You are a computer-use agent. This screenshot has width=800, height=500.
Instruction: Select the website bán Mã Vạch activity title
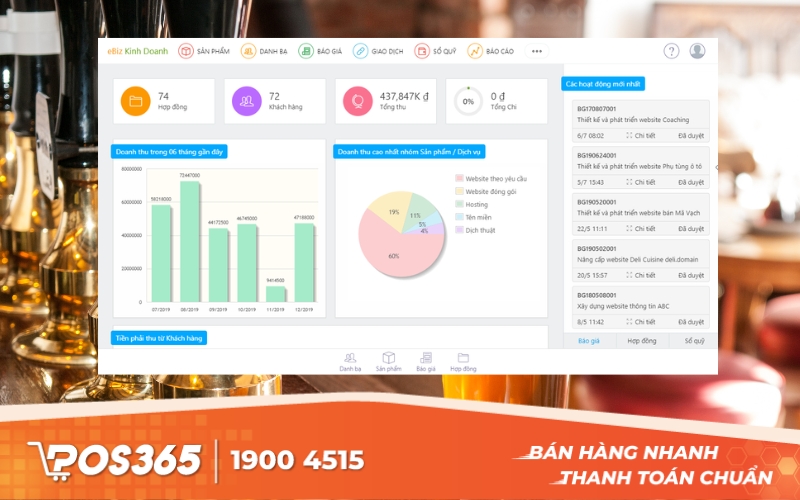click(x=638, y=212)
